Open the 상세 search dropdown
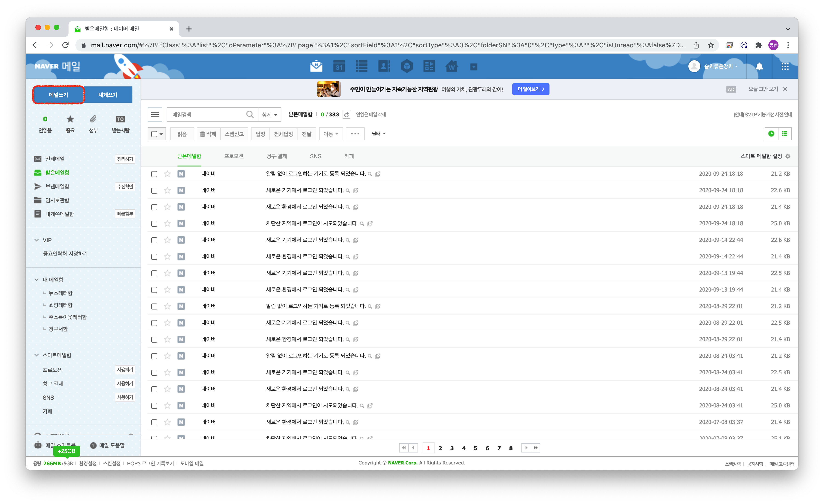The width and height of the screenshot is (824, 504). click(269, 115)
